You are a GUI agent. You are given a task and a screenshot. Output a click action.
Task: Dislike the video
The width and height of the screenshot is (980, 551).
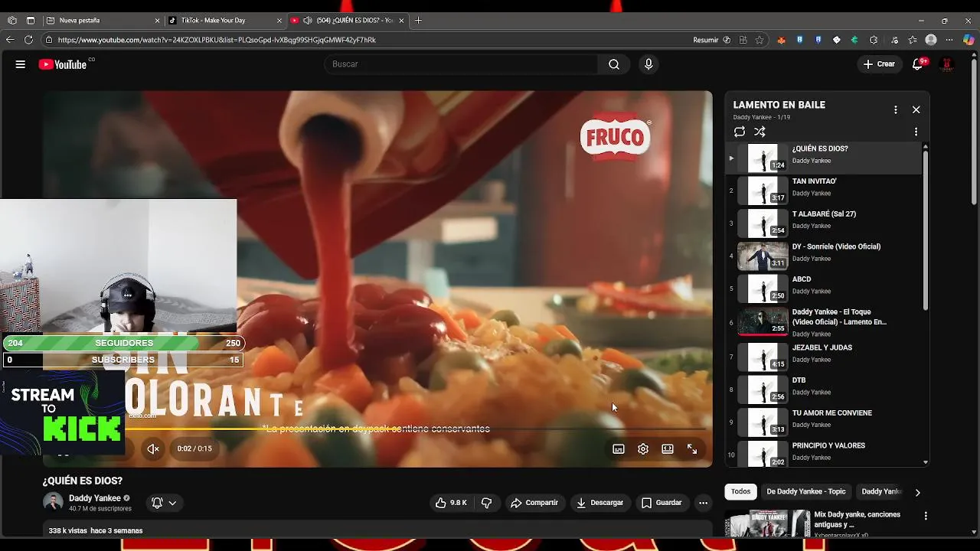pos(486,503)
